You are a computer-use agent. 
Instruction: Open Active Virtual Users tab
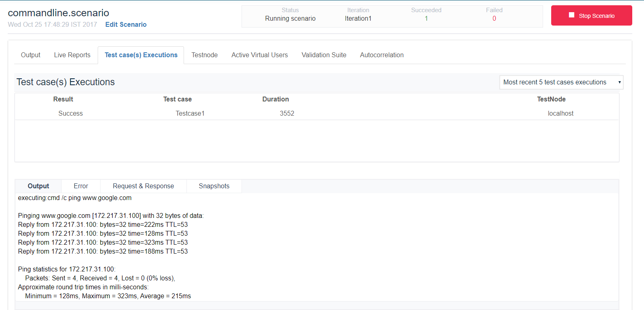260,55
